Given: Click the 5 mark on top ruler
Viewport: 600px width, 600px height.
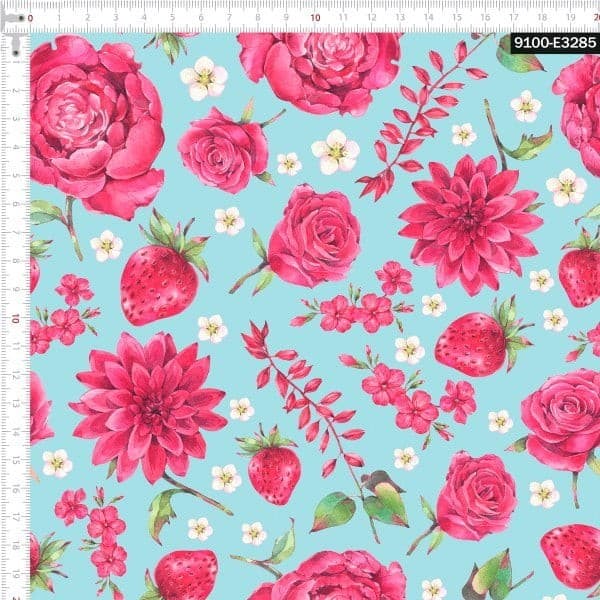Looking at the screenshot, I should pos(173,18).
